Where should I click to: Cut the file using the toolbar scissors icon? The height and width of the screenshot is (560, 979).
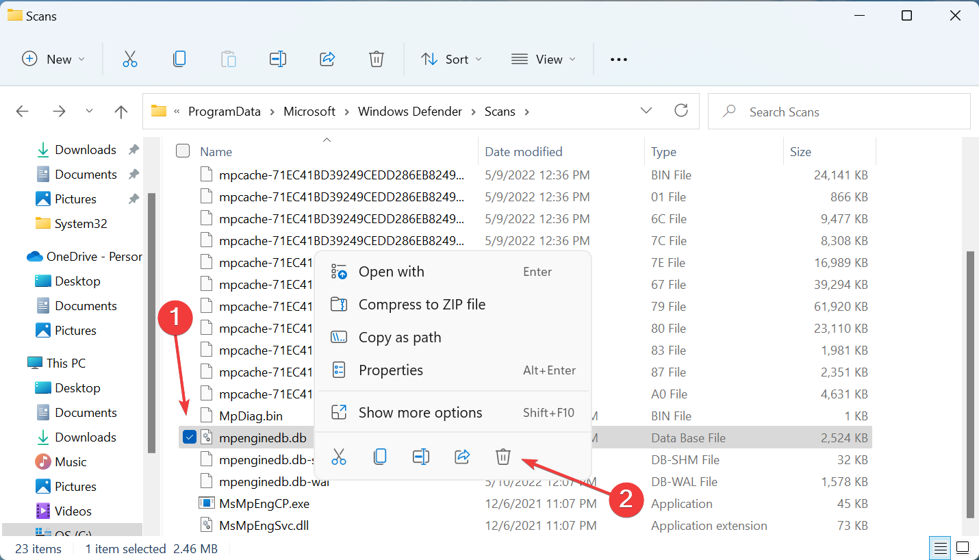point(130,59)
